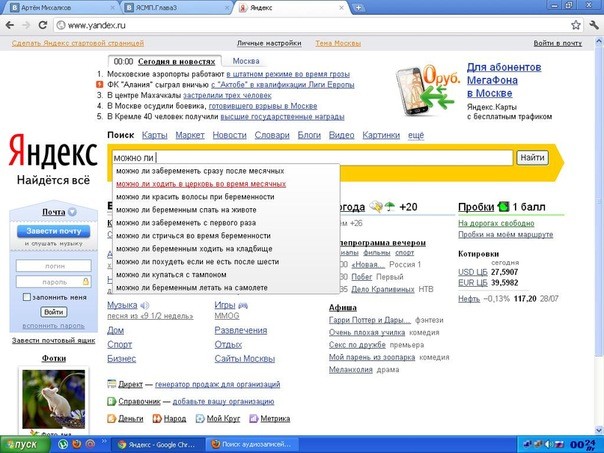Switch to the ЯСМП.Глава3 browser tab

coord(177,8)
